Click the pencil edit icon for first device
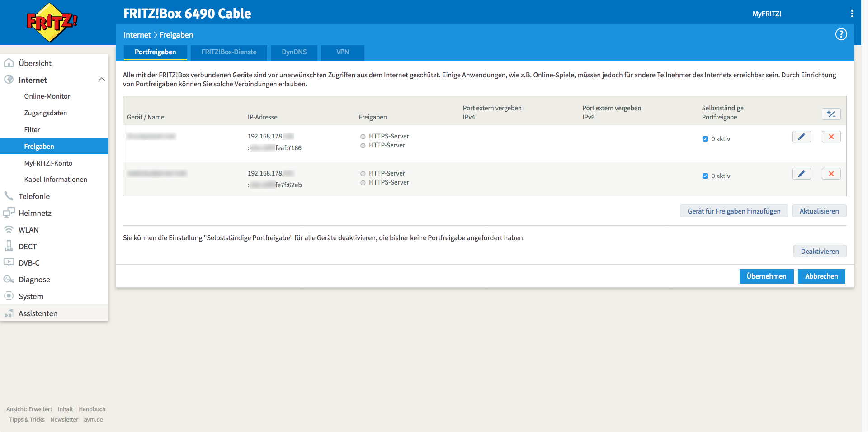 [801, 137]
